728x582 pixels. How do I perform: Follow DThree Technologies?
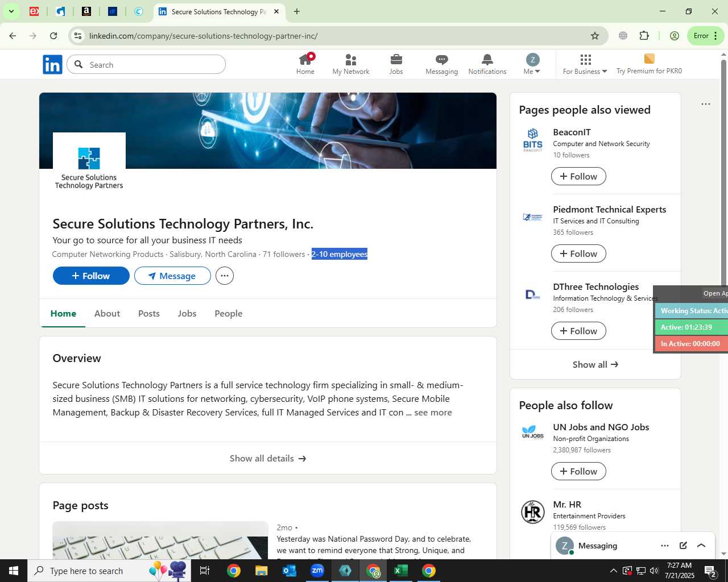(x=578, y=331)
